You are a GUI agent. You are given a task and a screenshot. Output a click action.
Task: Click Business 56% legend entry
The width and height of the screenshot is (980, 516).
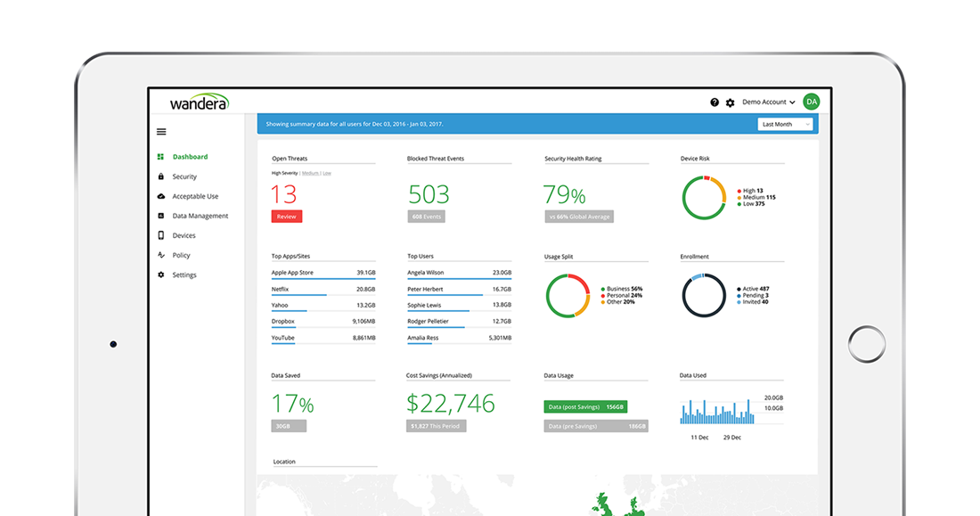622,289
